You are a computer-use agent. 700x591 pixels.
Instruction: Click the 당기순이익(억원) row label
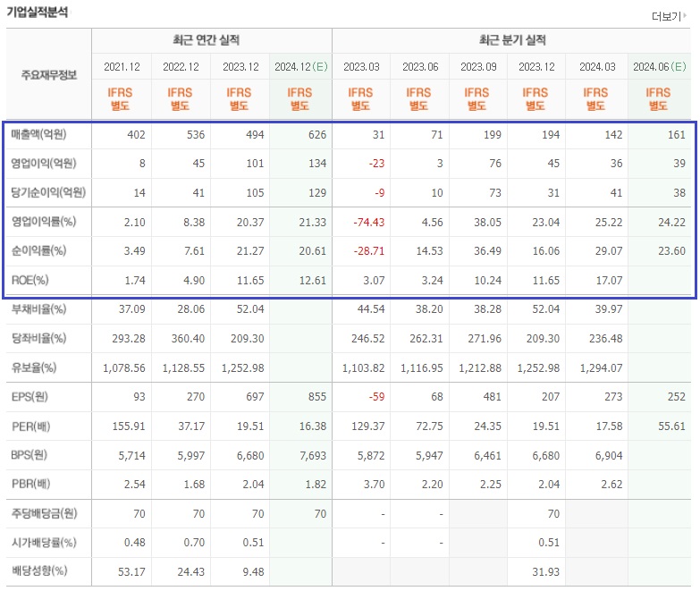(x=48, y=192)
